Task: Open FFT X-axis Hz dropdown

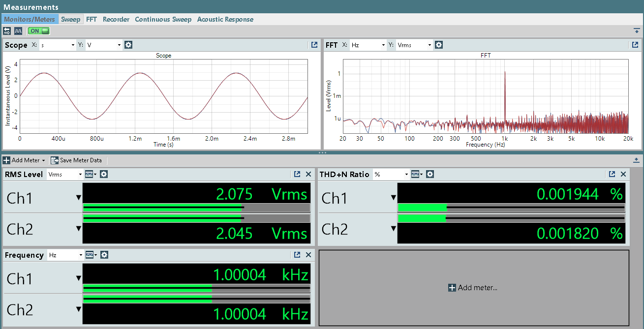Action: [x=368, y=45]
